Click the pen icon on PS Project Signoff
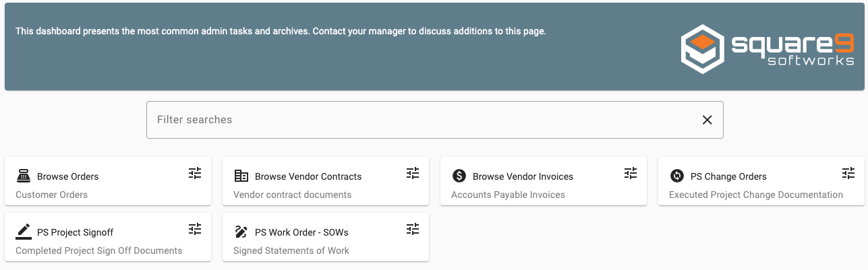 [x=24, y=232]
